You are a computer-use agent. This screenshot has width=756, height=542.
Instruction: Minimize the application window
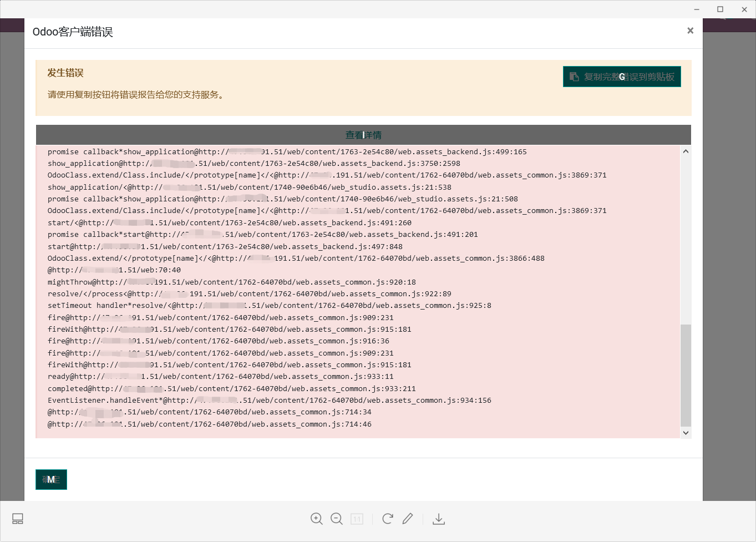[697, 9]
